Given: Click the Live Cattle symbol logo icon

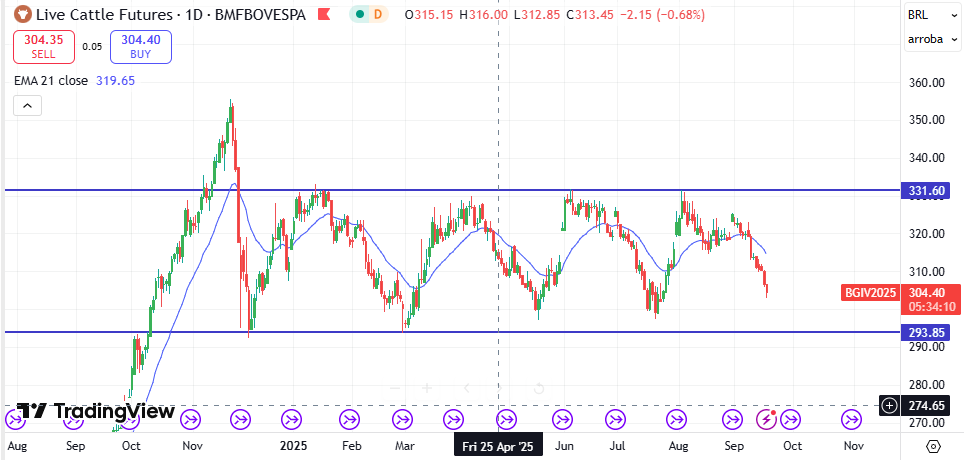Looking at the screenshot, I should tap(23, 14).
